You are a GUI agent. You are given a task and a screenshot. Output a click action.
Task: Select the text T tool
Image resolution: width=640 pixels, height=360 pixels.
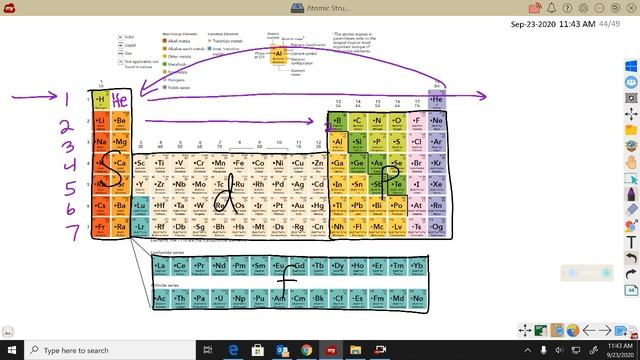click(x=631, y=242)
